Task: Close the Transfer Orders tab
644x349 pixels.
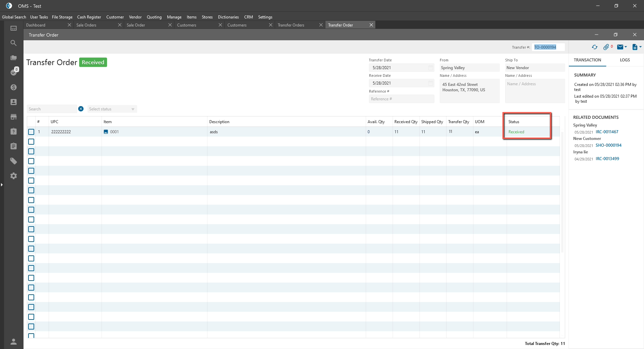Action: [321, 25]
